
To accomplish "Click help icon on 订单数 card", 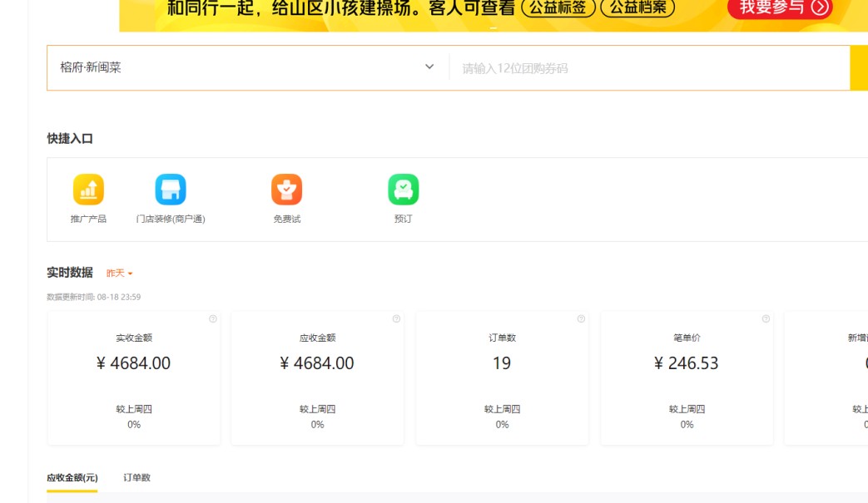I will (x=581, y=319).
